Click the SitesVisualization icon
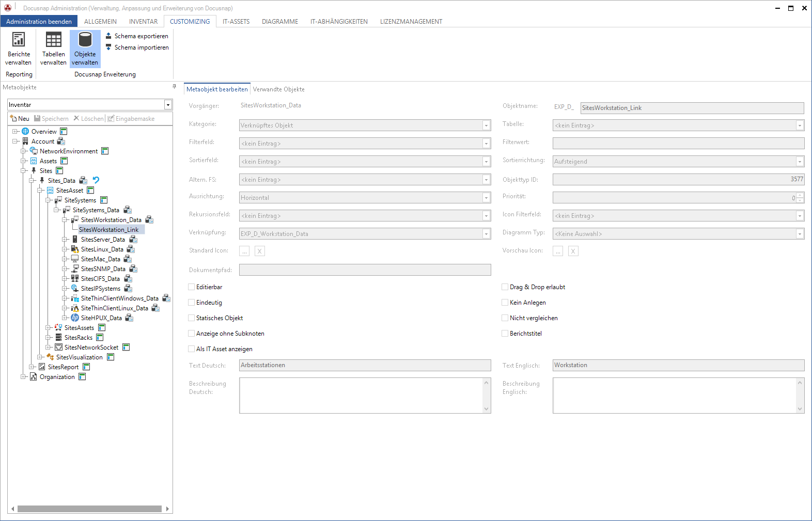 coord(50,357)
